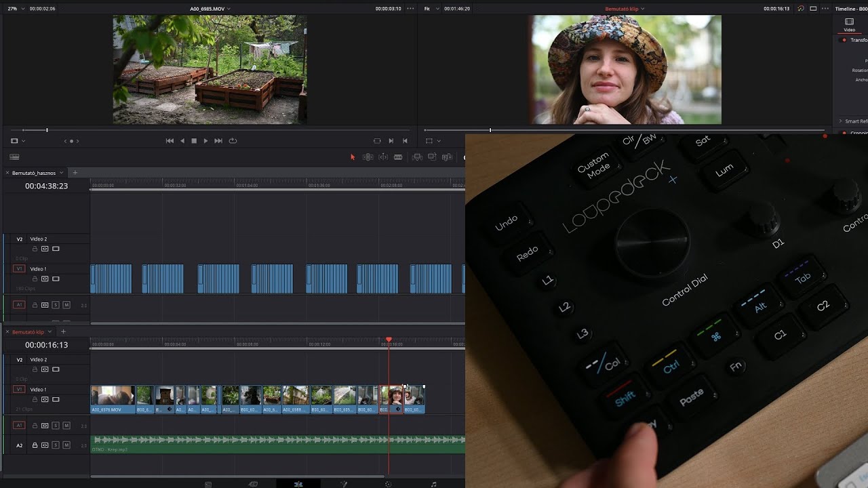This screenshot has height=488, width=868.
Task: Lock Video 2 track in upper timeline
Action: click(x=35, y=249)
